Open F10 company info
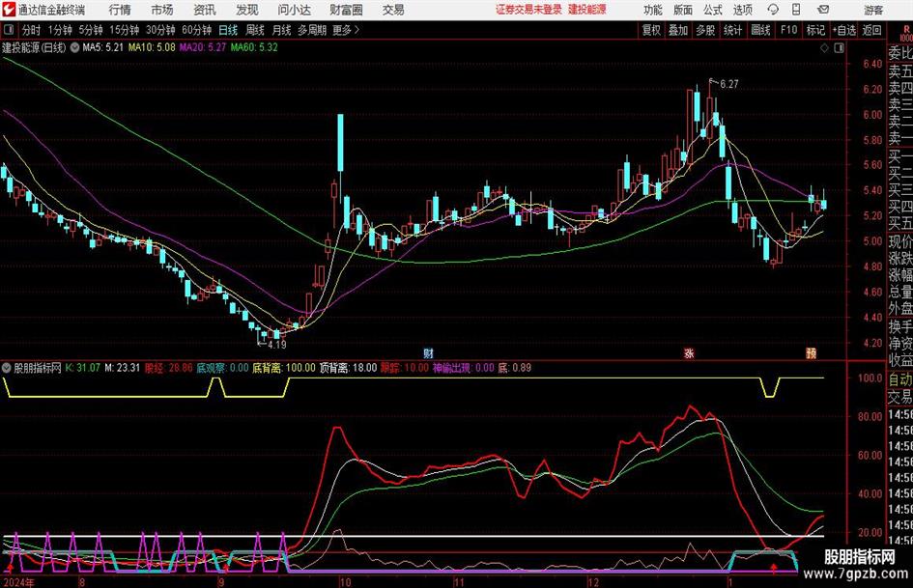 click(x=789, y=30)
